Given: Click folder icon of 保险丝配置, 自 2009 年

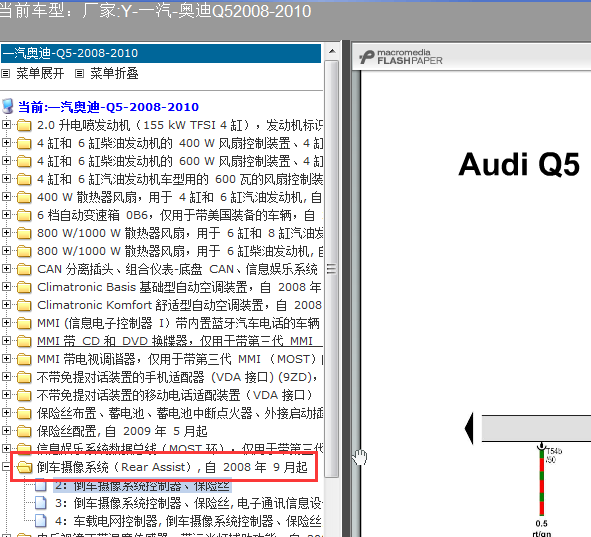Looking at the screenshot, I should click(24, 431).
